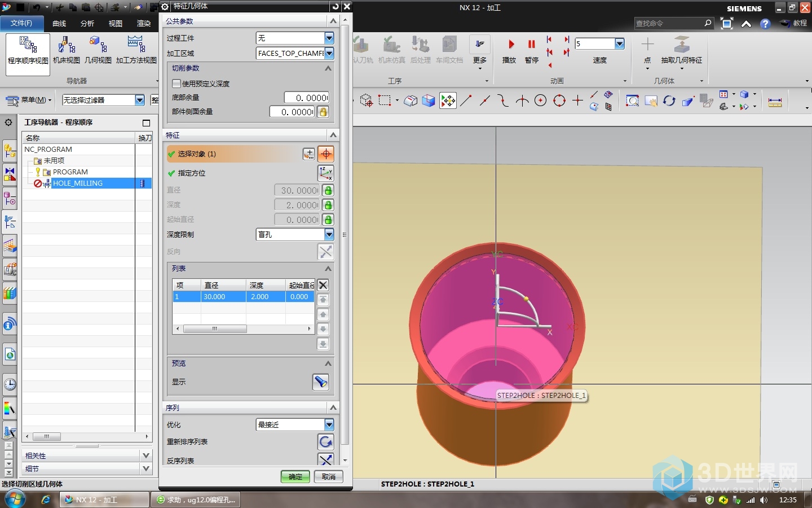Switch to Machine Tool View
The height and width of the screenshot is (508, 812).
tap(67, 50)
